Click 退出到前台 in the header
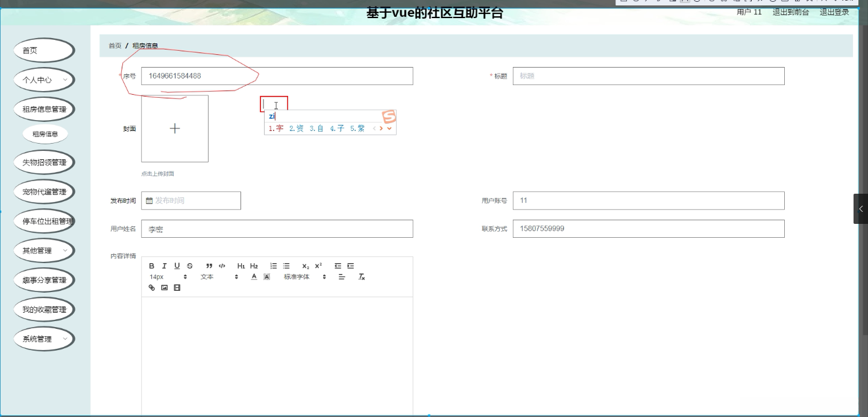 (791, 12)
